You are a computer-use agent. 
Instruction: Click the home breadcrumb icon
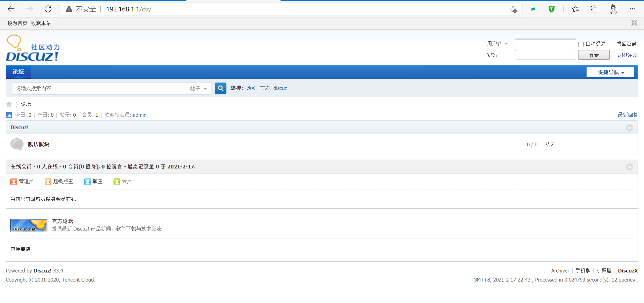9,104
